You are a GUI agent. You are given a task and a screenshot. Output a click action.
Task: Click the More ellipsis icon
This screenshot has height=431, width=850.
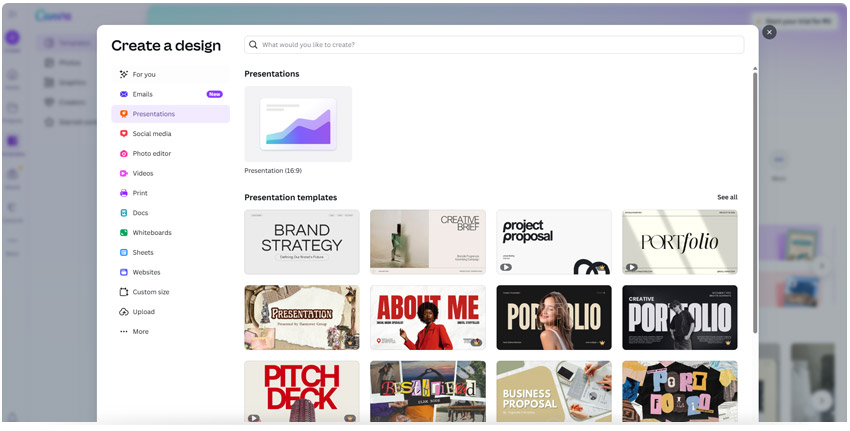pos(124,332)
